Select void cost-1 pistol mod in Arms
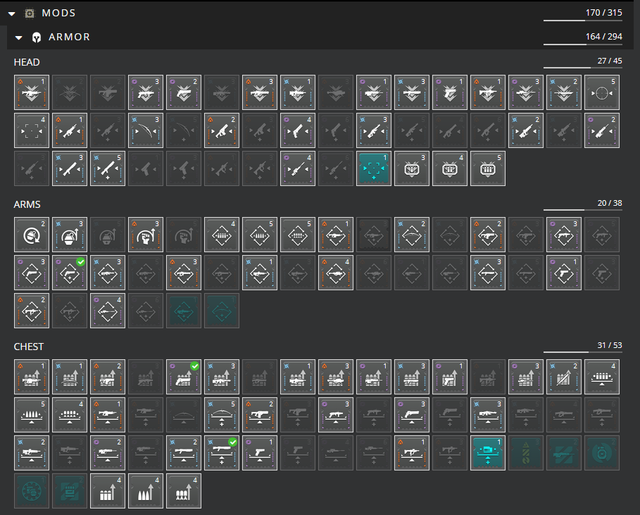 pos(564,272)
